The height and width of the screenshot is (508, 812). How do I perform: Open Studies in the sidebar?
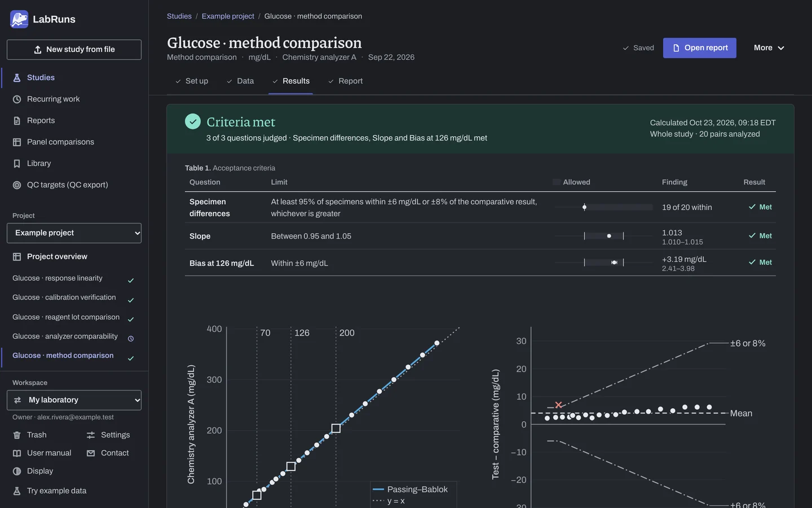41,77
